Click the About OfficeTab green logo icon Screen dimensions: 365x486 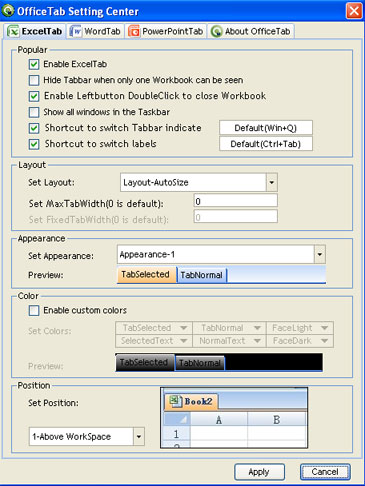[216, 31]
